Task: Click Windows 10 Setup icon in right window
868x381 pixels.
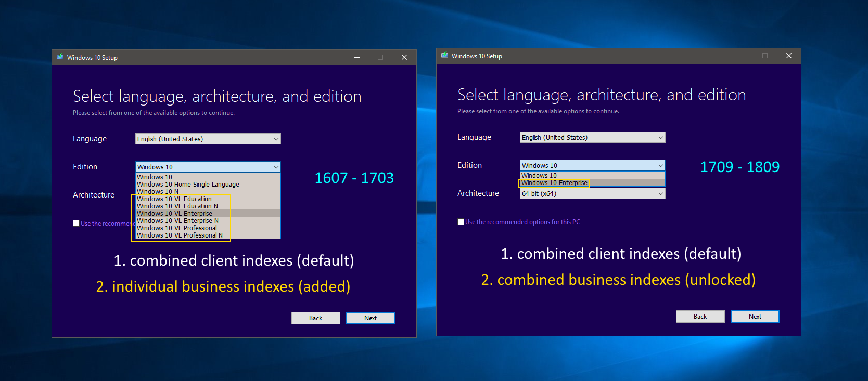Action: [x=444, y=56]
